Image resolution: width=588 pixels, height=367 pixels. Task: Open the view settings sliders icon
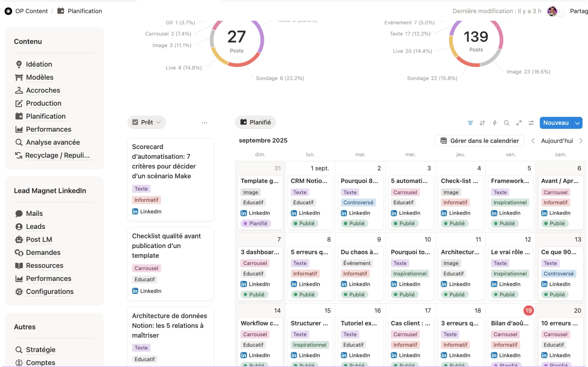(x=531, y=123)
